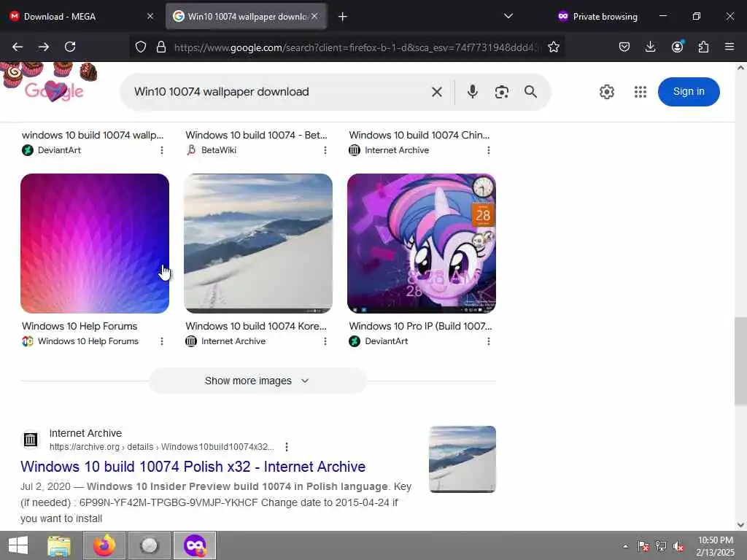Go back to the previous page
The image size is (747, 560).
tap(18, 47)
